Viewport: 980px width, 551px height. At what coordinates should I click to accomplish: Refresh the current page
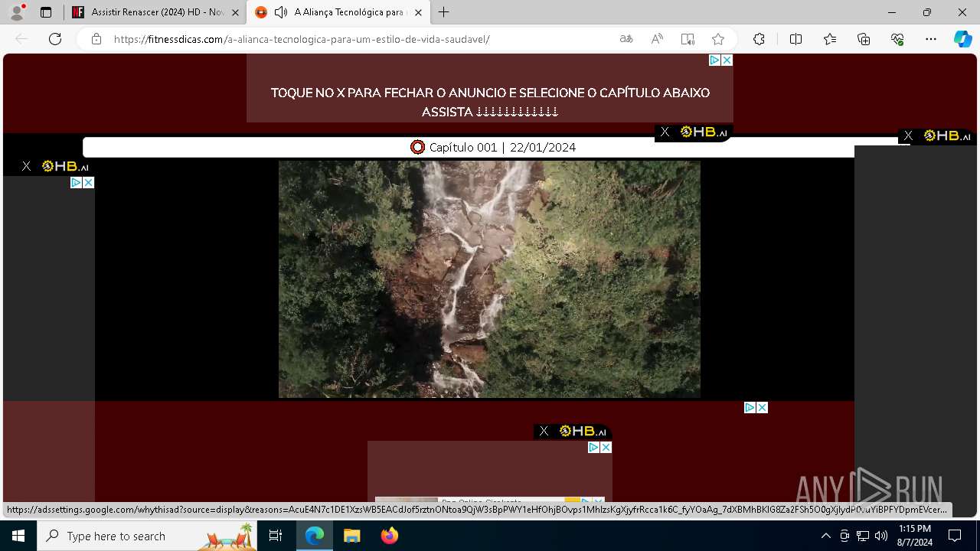coord(55,39)
